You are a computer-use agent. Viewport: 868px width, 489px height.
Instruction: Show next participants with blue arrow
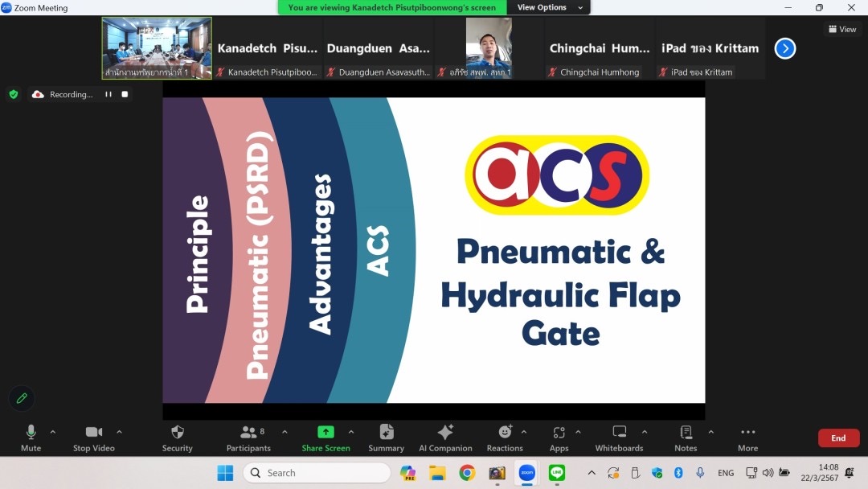785,48
